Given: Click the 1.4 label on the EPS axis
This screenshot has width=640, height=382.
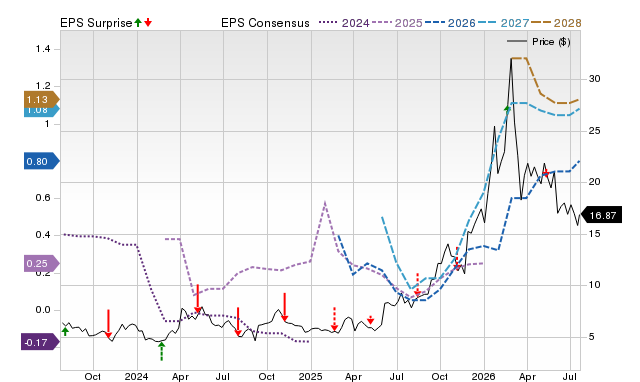Looking at the screenshot, I should coord(43,49).
